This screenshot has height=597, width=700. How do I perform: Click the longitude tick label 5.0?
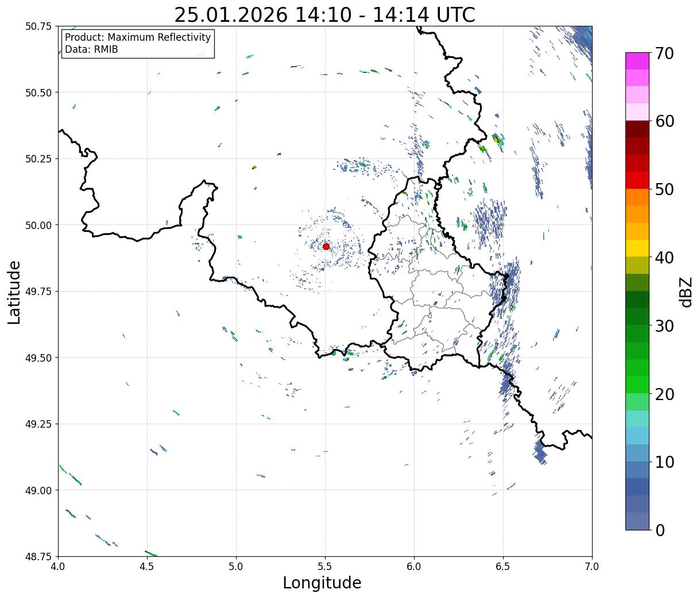coord(236,567)
